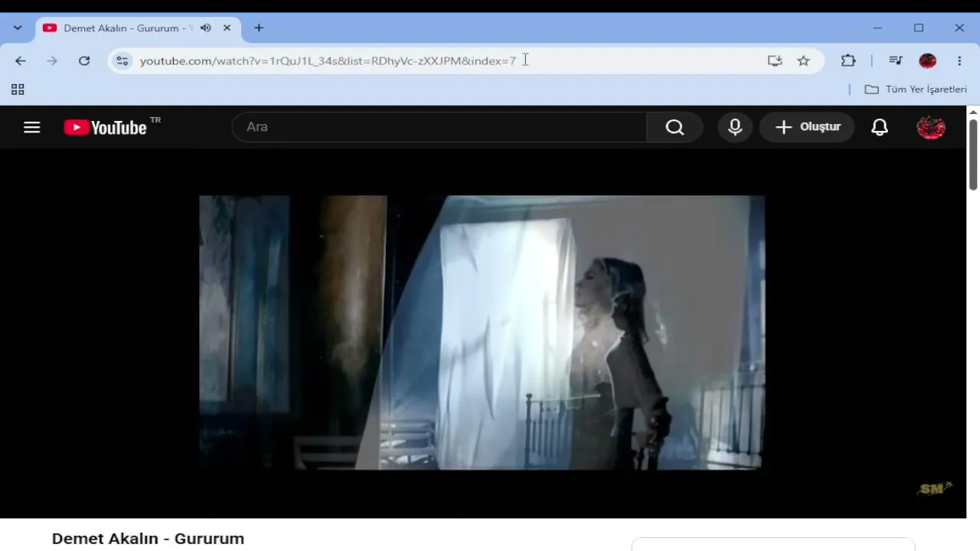This screenshot has height=551, width=980.
Task: Click the page vertical scrollbar thumb
Action: (x=973, y=155)
